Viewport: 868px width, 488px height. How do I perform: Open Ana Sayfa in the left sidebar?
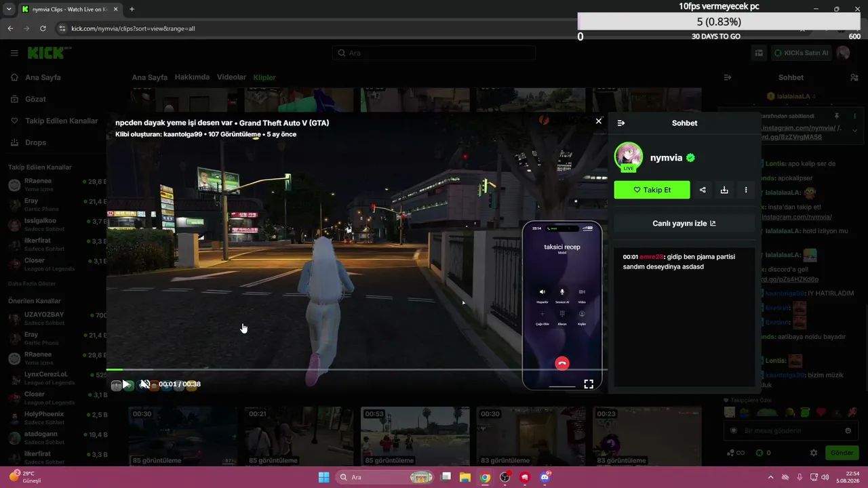43,77
